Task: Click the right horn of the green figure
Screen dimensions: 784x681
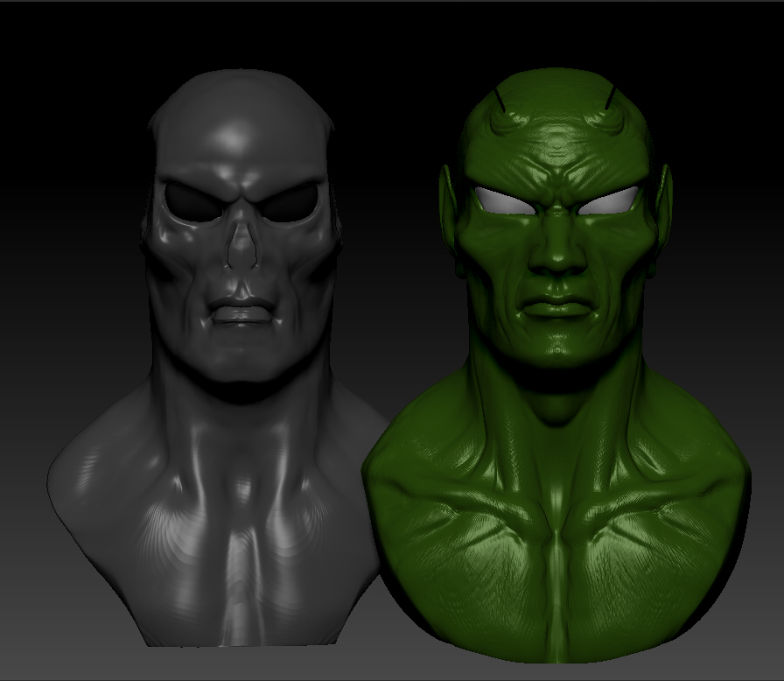Action: click(608, 96)
